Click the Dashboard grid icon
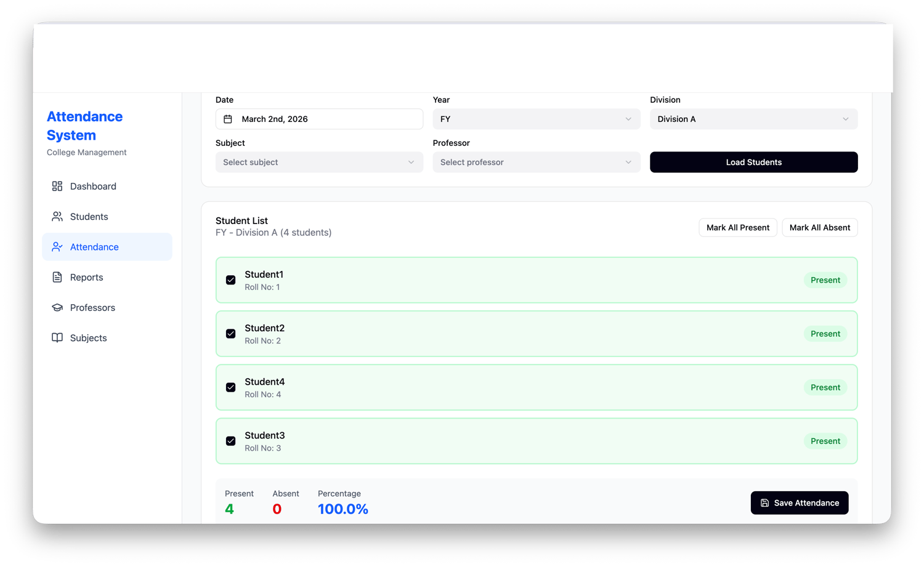 (x=57, y=186)
